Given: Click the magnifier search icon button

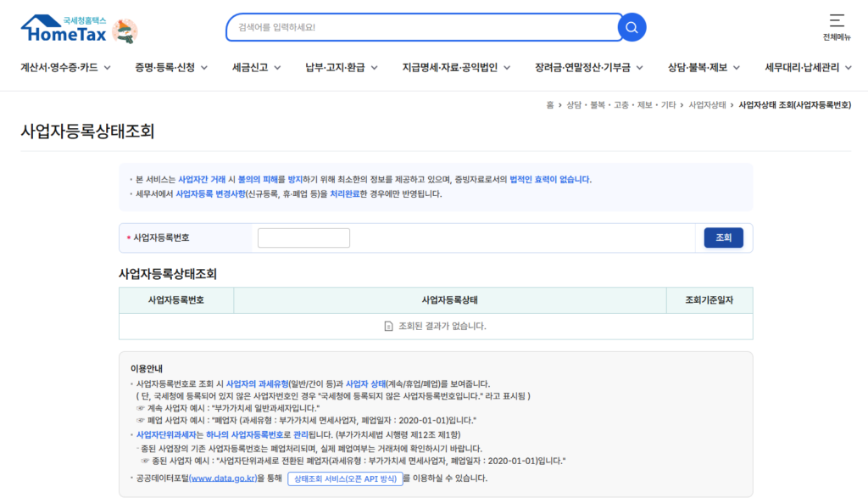Looking at the screenshot, I should (x=632, y=27).
